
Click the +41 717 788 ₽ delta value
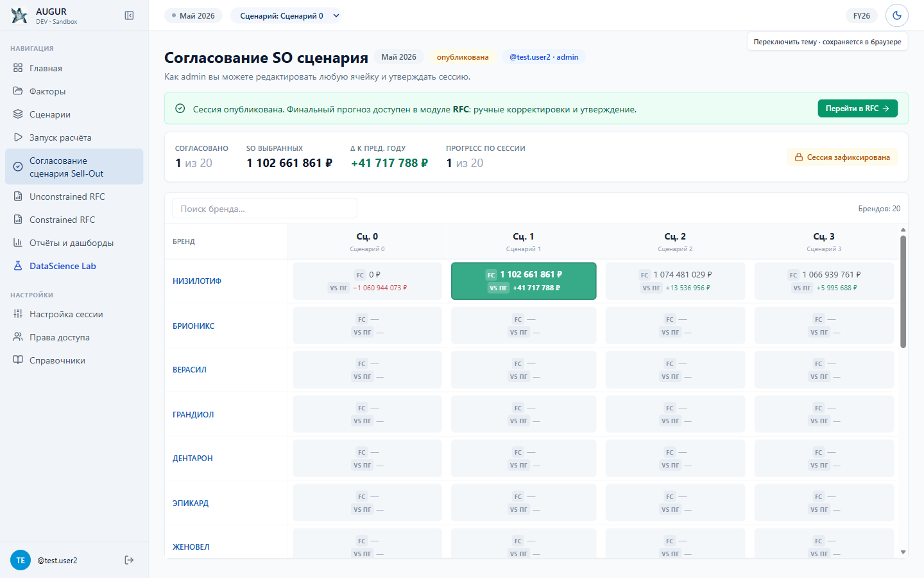point(389,163)
